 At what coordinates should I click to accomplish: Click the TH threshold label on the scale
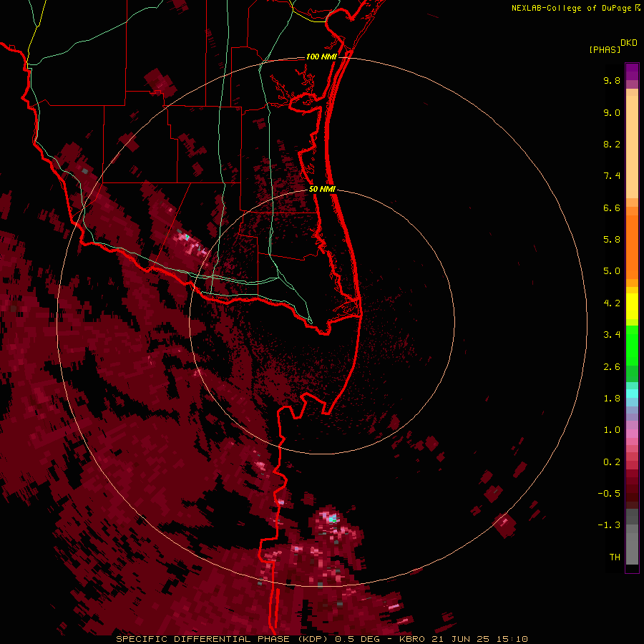[615, 557]
